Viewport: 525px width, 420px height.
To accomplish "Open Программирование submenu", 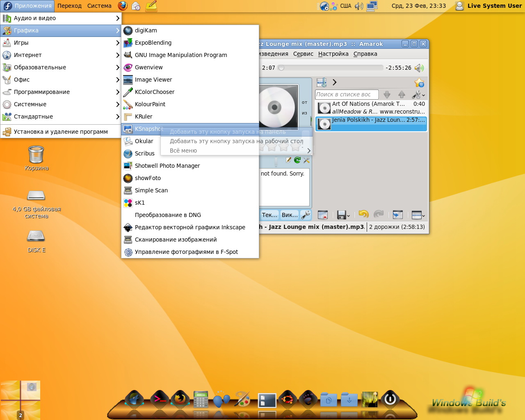I will (61, 92).
